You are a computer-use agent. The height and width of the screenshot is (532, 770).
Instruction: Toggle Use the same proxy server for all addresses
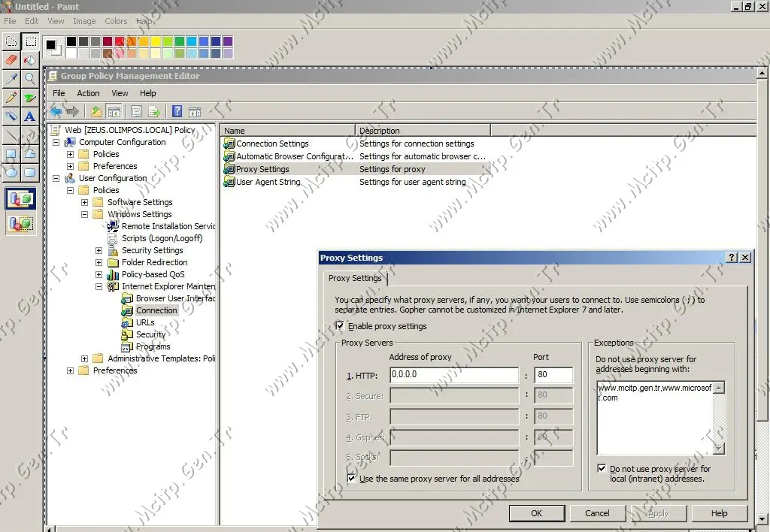351,478
